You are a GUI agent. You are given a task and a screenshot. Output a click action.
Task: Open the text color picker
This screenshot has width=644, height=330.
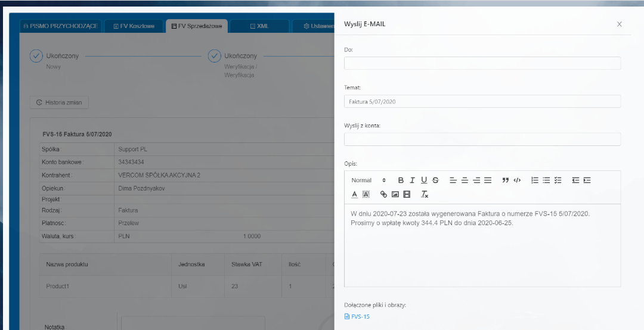[x=354, y=194]
